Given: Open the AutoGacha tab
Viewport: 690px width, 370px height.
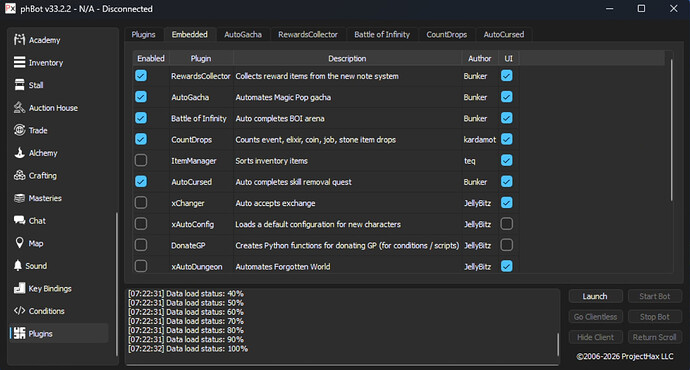Looking at the screenshot, I should [x=243, y=34].
